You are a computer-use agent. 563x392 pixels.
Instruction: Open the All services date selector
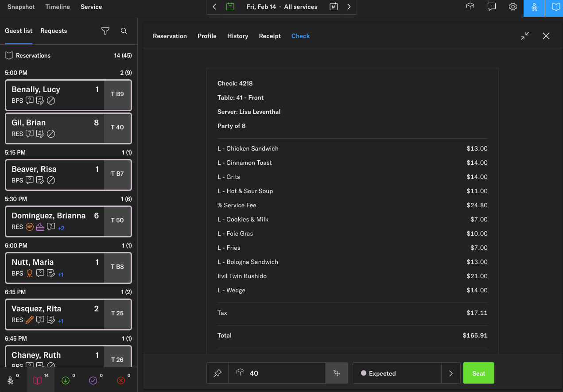(281, 7)
